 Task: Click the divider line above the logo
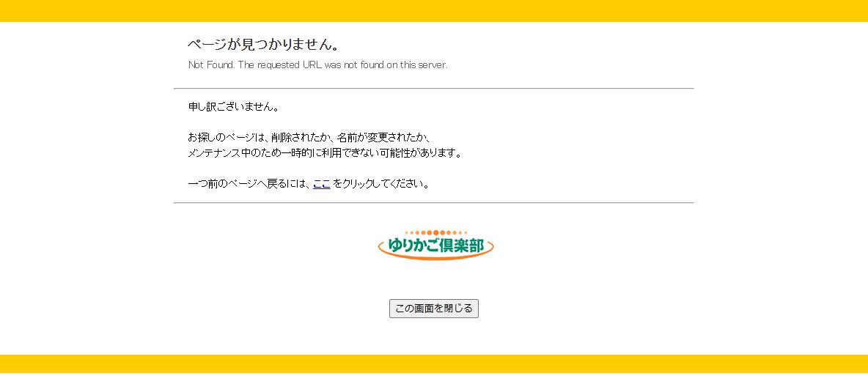coord(433,203)
